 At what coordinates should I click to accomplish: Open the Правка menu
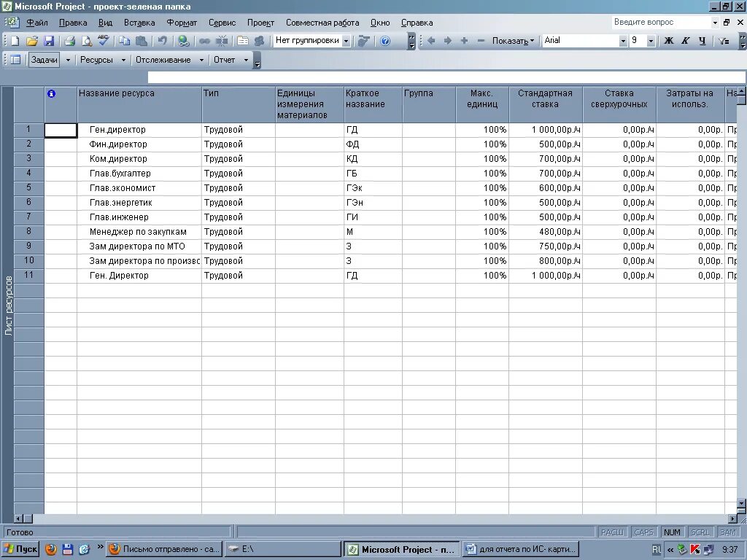(x=73, y=23)
